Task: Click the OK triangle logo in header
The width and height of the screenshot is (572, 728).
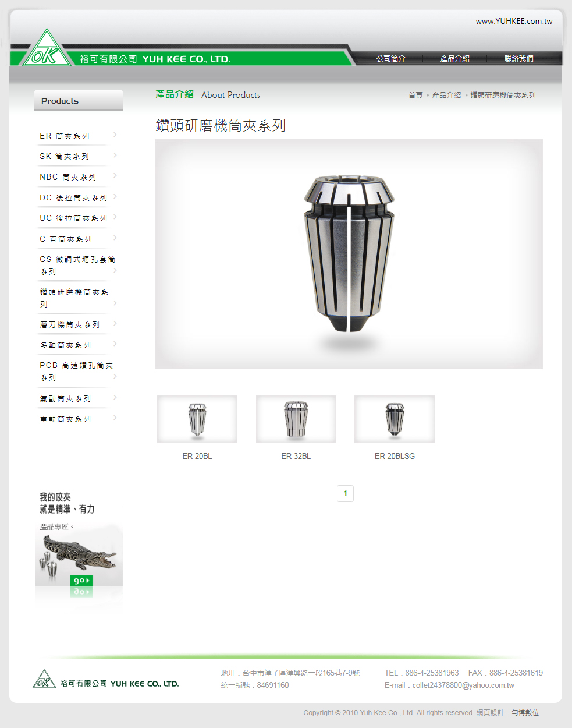Action: click(x=47, y=48)
